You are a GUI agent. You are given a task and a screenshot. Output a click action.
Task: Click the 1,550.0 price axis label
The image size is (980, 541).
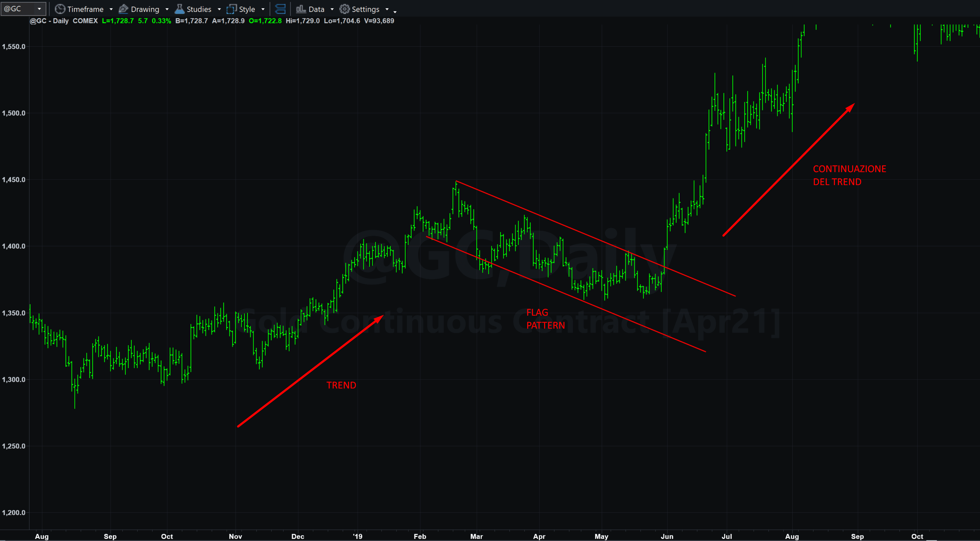(14, 46)
